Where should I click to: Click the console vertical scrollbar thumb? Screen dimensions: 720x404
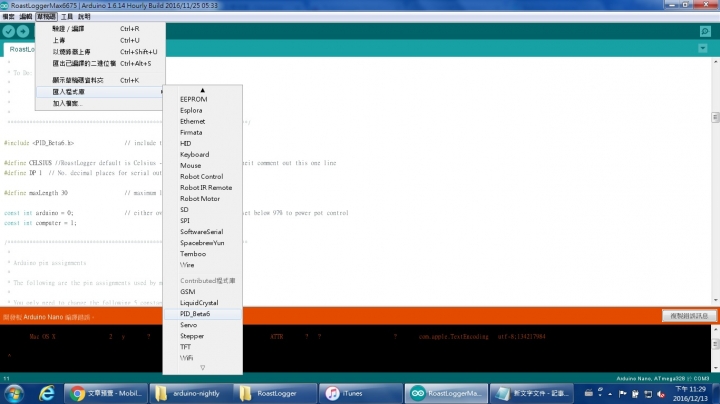pos(715,344)
